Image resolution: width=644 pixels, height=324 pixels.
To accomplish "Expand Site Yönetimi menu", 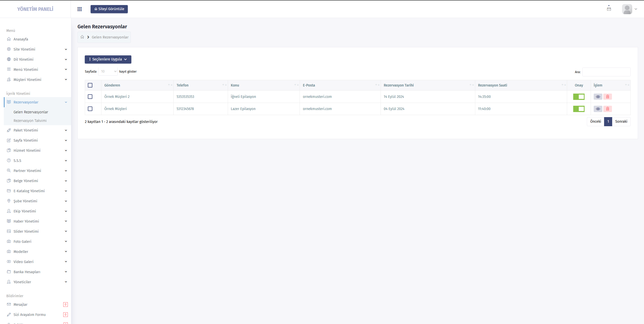I will 37,49.
